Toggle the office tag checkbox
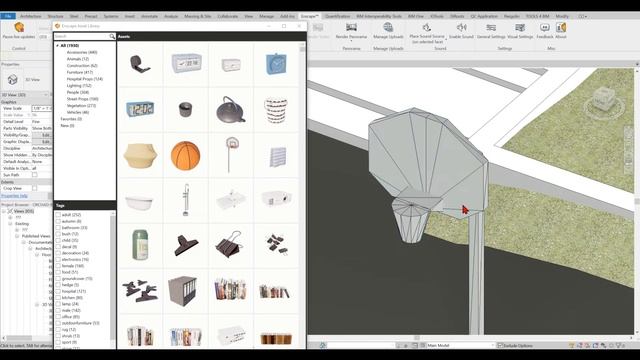Viewport: 640px width, 360px height. pyautogui.click(x=58, y=317)
